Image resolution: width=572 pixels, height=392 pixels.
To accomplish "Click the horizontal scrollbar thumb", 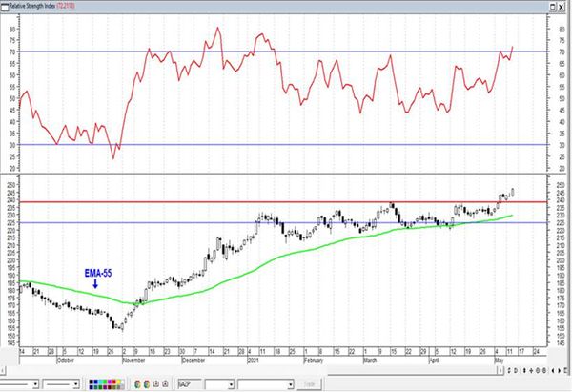I will 166,370.
